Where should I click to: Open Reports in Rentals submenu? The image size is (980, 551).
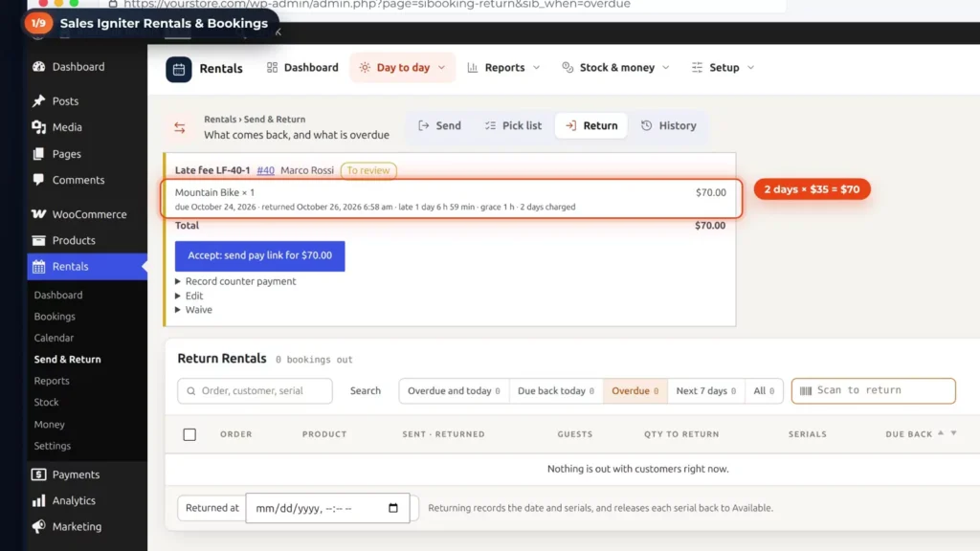[52, 381]
